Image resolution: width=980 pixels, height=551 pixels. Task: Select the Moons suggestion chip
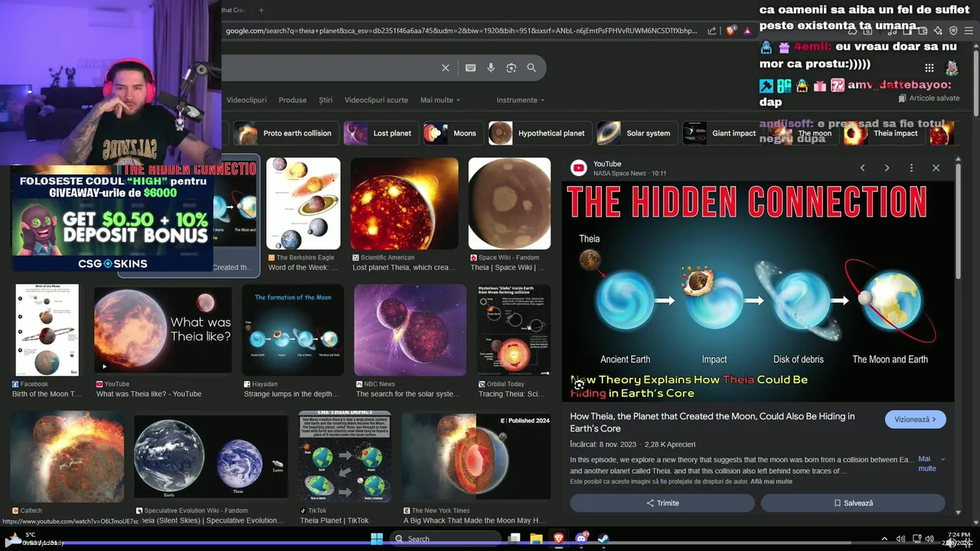click(x=452, y=133)
